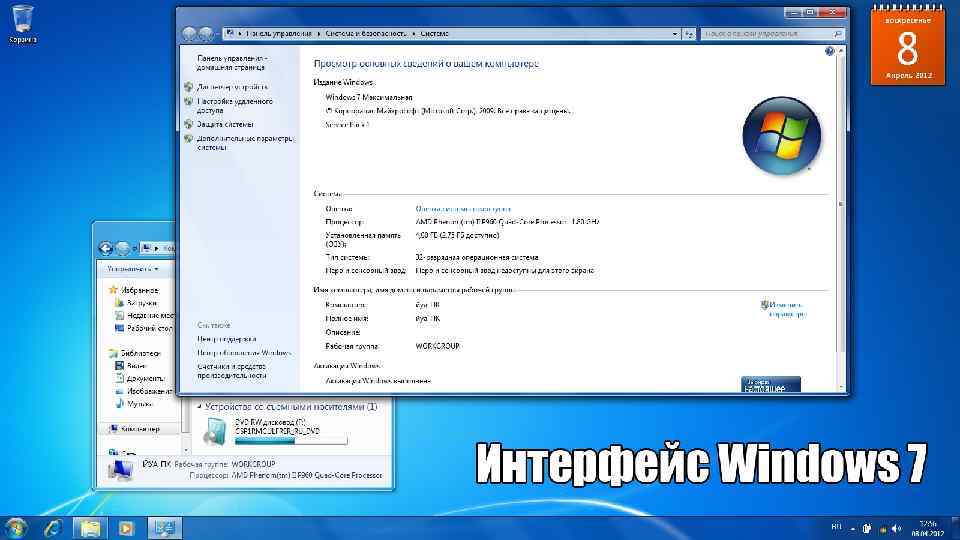Select the Control Panel System taskbar button
This screenshot has height=540, width=960.
(165, 528)
